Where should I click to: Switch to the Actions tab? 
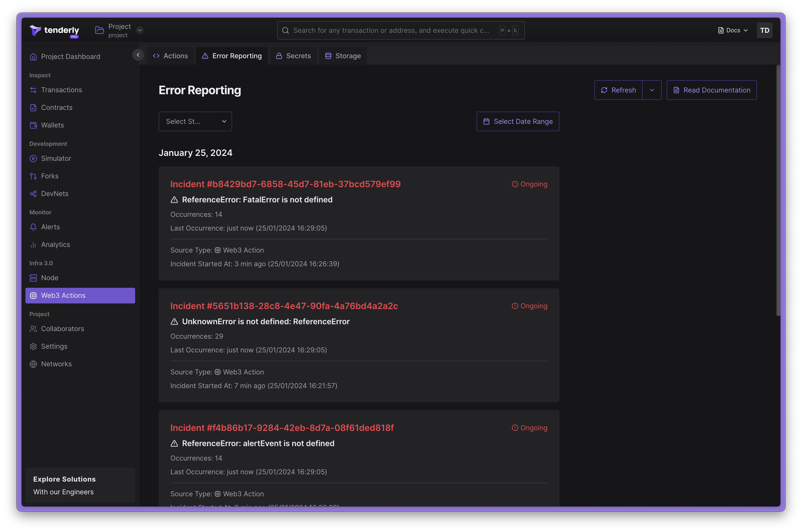[170, 56]
